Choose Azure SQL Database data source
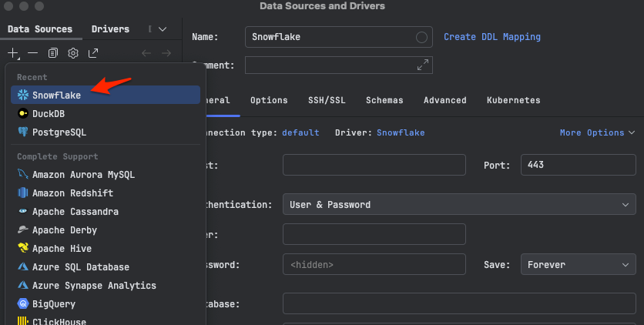The image size is (644, 325). (x=106, y=266)
